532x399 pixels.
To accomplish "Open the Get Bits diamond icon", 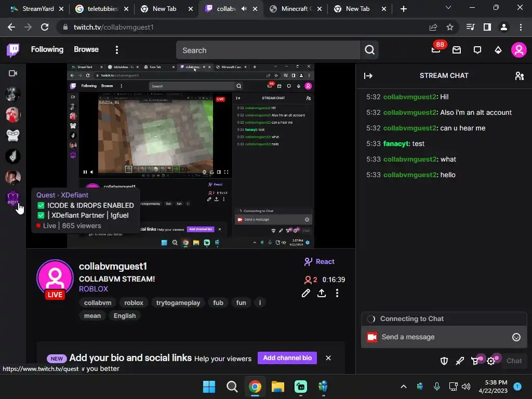I will (498, 50).
